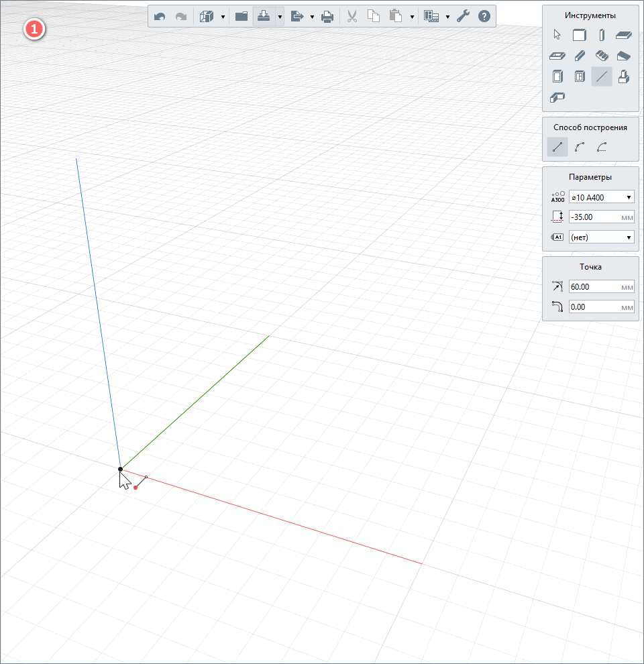The width and height of the screenshot is (644, 664).
Task: Redo the last undone action
Action: coord(181,17)
